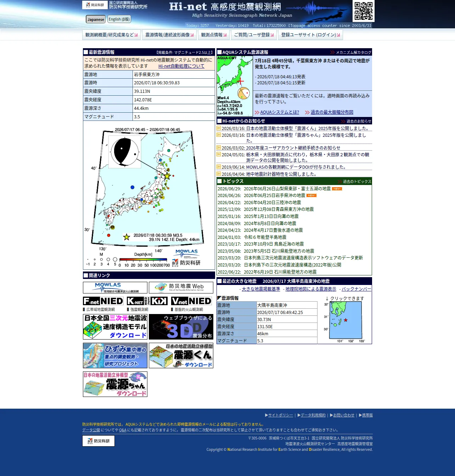Open the 2026年04月20日三陸沖の地震 topic

tap(272, 203)
